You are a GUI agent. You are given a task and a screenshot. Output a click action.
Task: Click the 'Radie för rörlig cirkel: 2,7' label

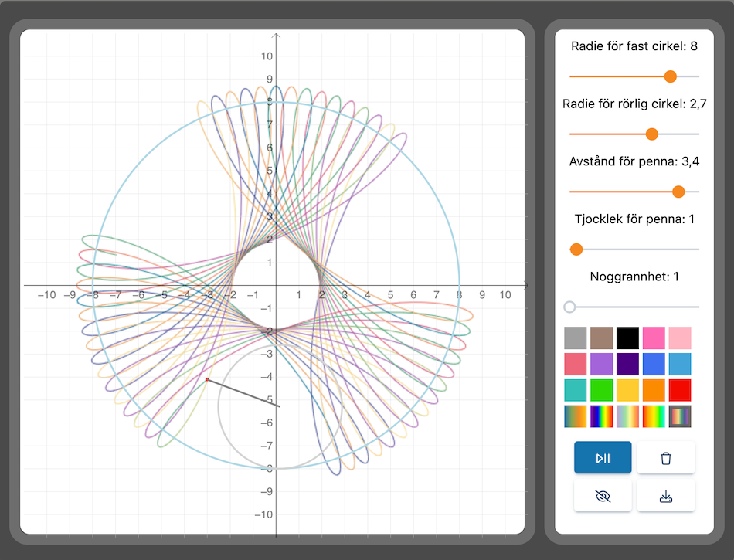coord(634,104)
